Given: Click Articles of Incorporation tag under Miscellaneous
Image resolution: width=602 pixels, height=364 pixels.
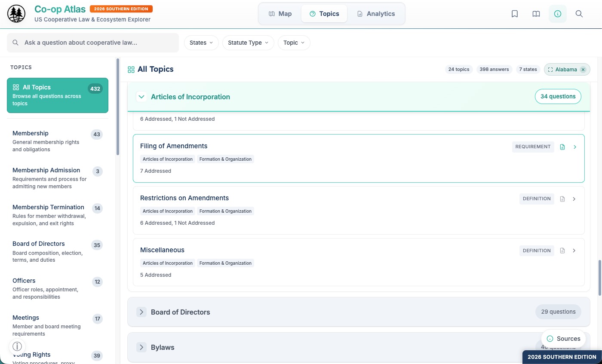Looking at the screenshot, I should (168, 263).
